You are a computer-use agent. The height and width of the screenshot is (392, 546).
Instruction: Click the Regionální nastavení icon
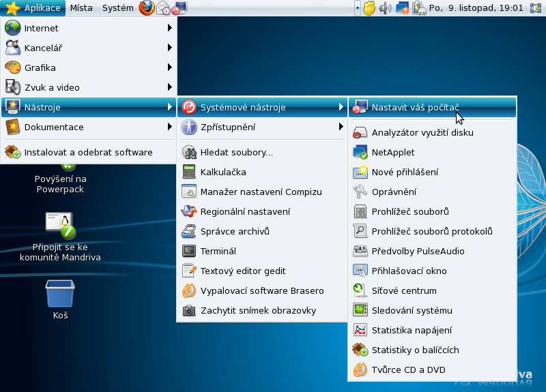(x=189, y=211)
